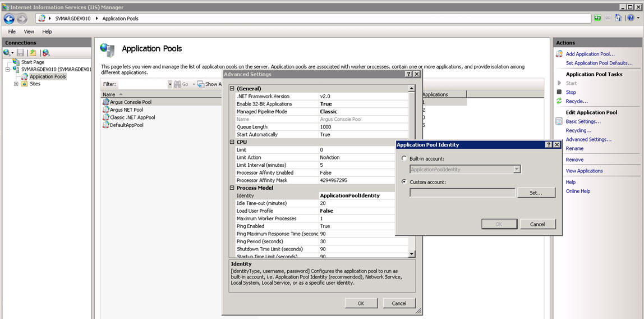This screenshot has height=319, width=644.
Task: Click the Stop icon under Application Pool Tasks
Action: (x=559, y=92)
